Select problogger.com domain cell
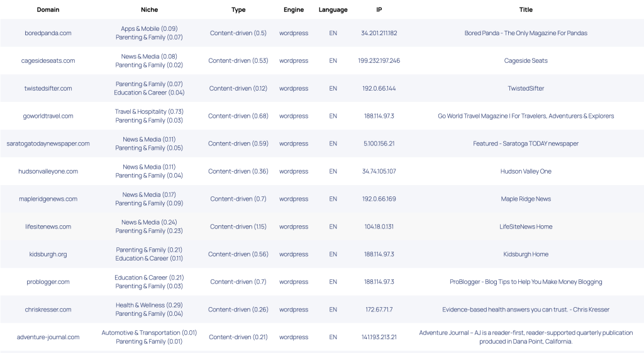This screenshot has height=353, width=644. point(48,282)
